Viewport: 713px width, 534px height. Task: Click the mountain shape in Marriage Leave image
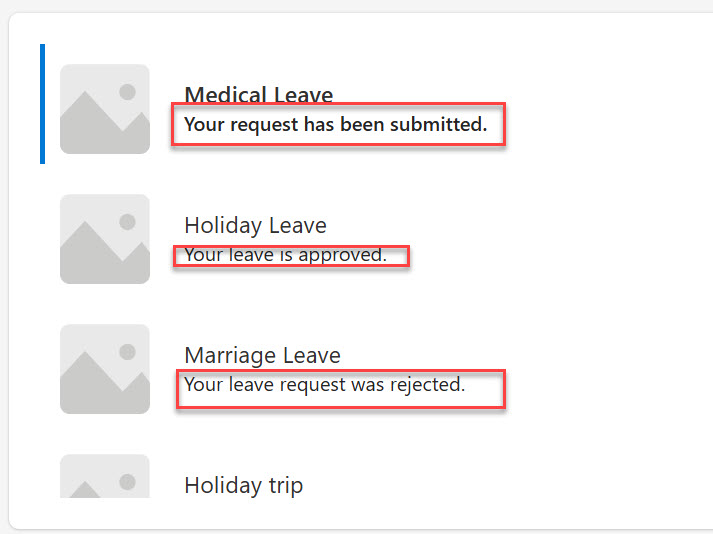tap(88, 387)
